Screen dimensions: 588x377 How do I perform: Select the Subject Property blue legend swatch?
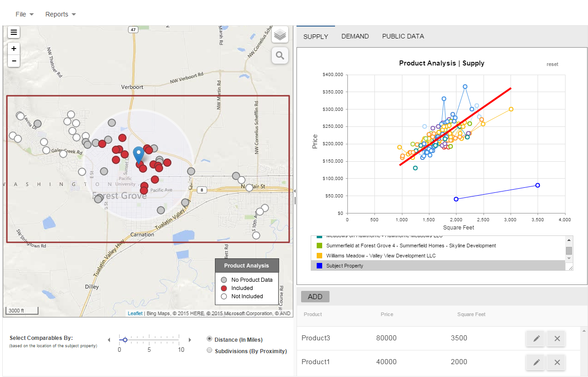(319, 266)
